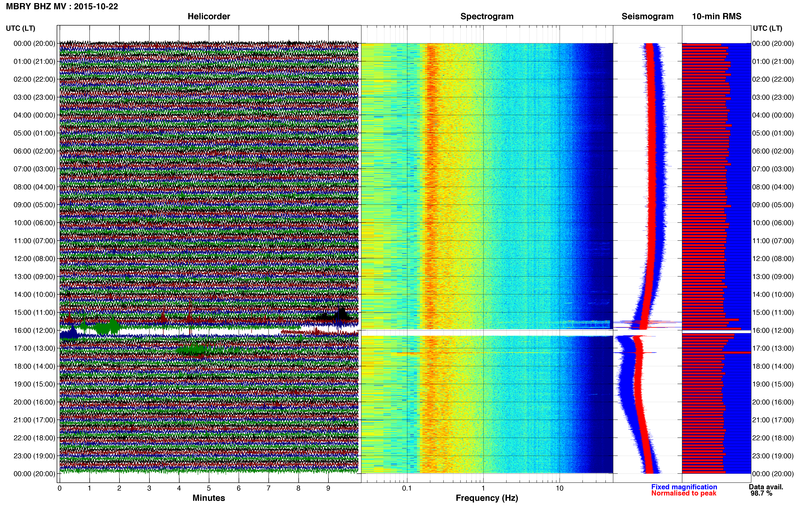The image size is (812, 508).
Task: Click the "UTC (LT)" label beside the Helicorder
Action: (x=21, y=28)
